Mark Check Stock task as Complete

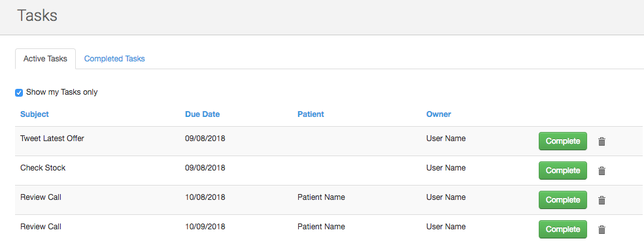[x=563, y=171]
